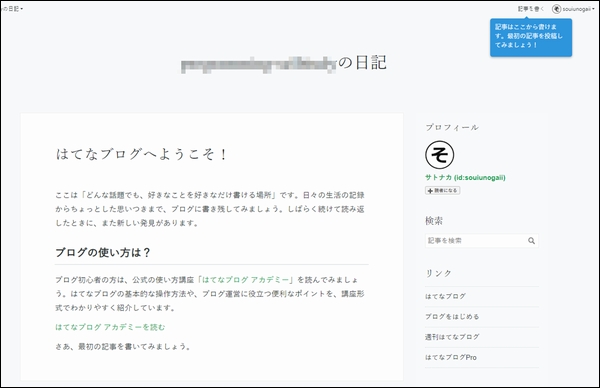This screenshot has width=600, height=388.
Task: Click the リンク sidebar heading
Action: click(x=439, y=273)
